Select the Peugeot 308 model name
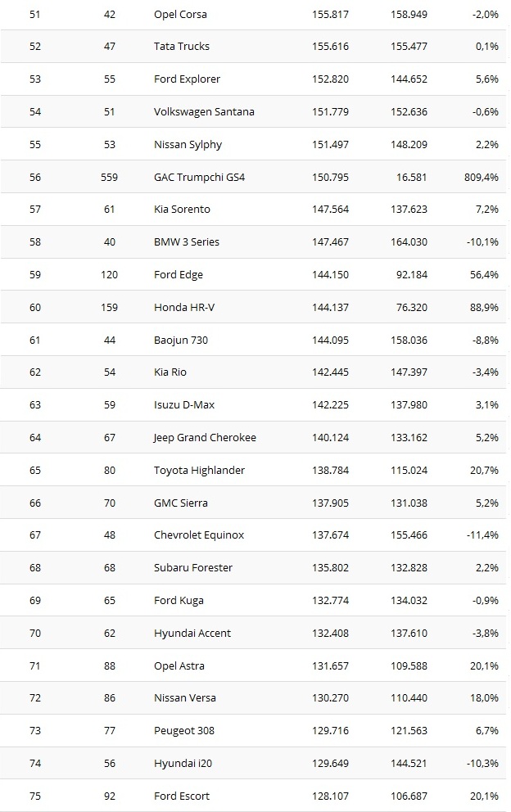The width and height of the screenshot is (511, 812). coord(184,730)
